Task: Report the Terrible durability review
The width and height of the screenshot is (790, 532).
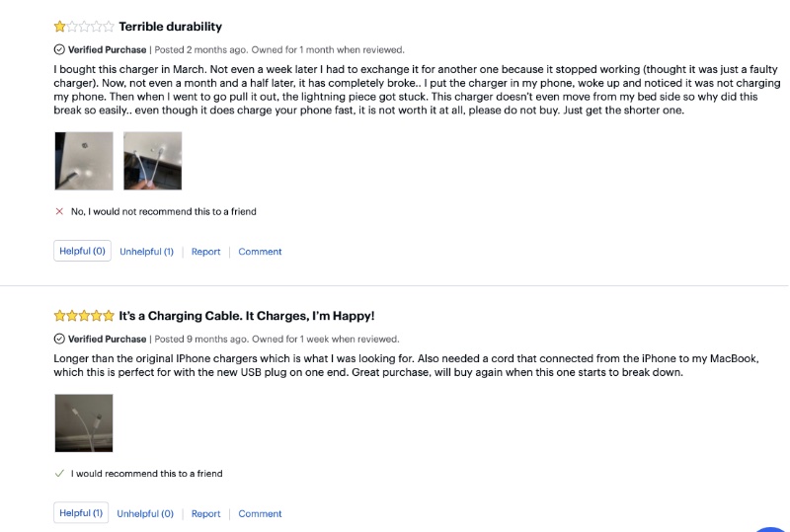Action: 205,252
